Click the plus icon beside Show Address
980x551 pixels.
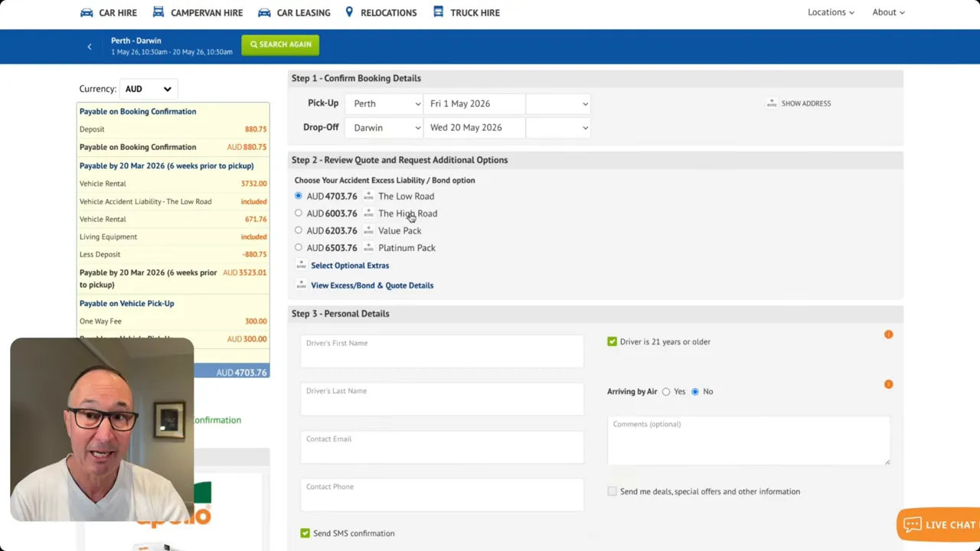pos(772,103)
